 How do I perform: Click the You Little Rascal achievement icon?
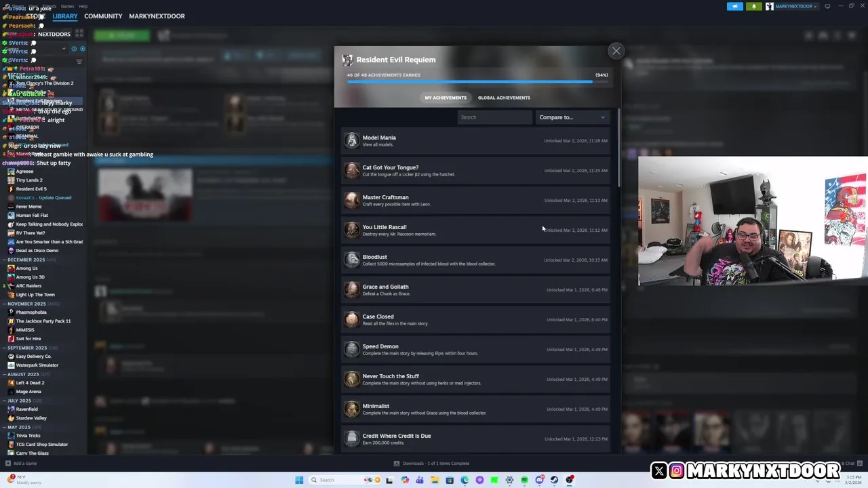[351, 230]
